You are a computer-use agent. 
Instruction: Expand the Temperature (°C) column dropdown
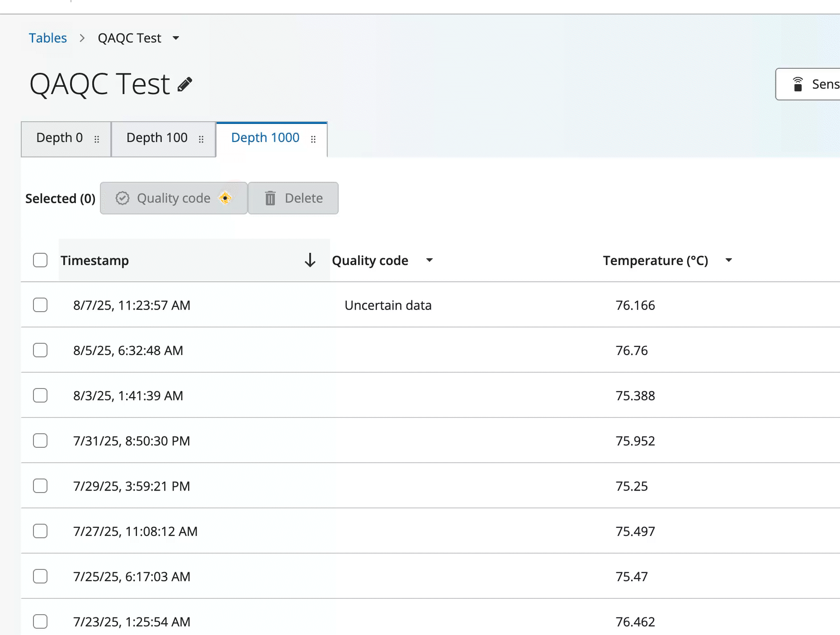(729, 260)
